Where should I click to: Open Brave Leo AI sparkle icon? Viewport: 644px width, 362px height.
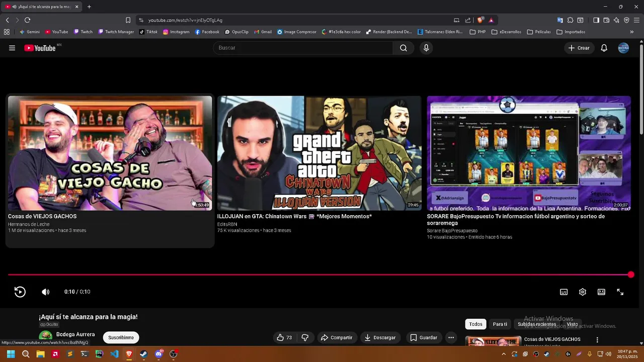(x=616, y=20)
